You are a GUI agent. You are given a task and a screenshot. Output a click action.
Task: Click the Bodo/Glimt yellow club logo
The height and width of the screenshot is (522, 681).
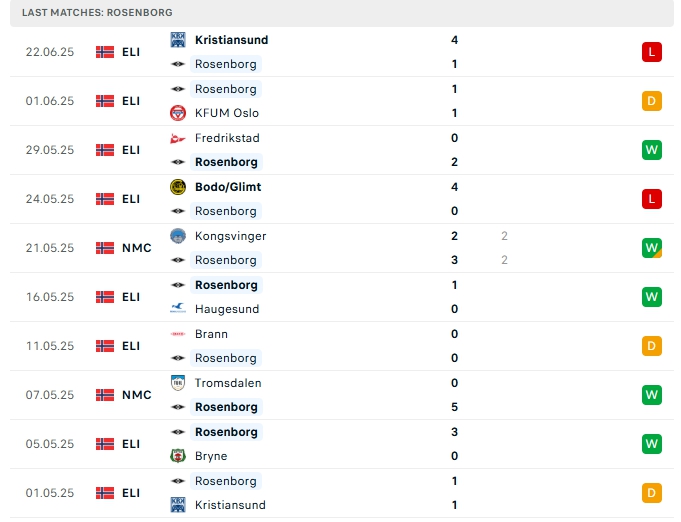[178, 187]
